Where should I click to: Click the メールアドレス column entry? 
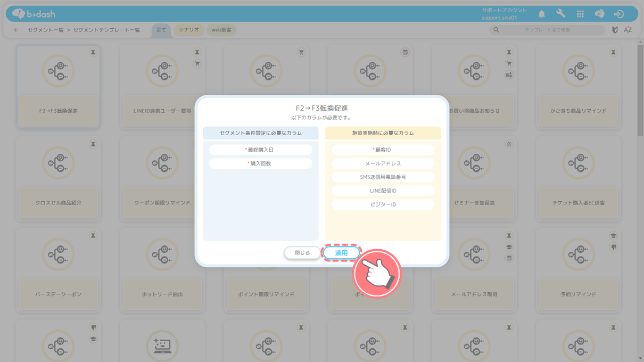point(383,164)
